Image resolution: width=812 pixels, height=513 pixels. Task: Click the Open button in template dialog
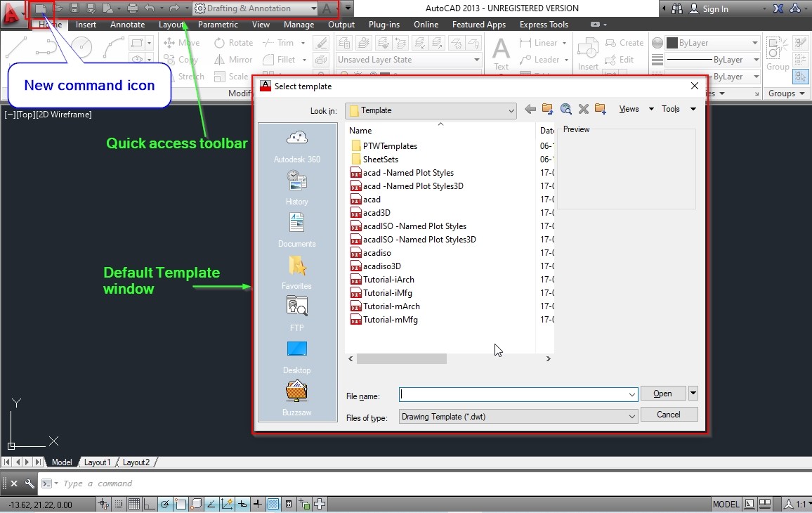click(662, 393)
